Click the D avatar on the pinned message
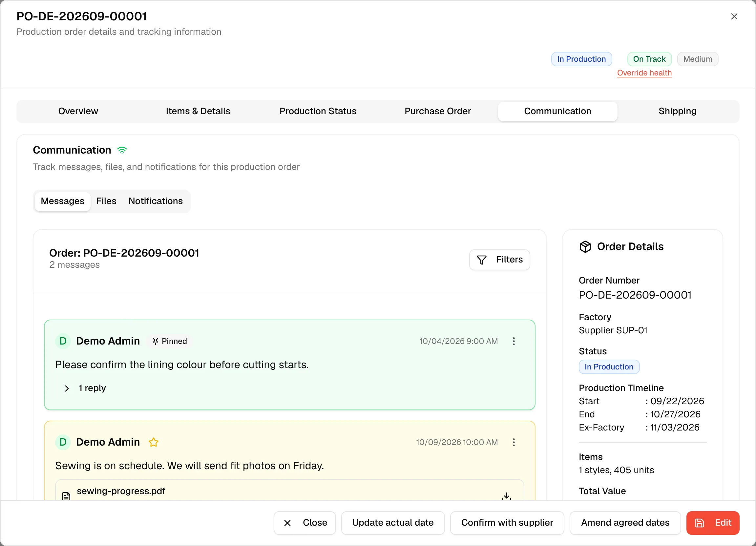Image resolution: width=756 pixels, height=546 pixels. 63,341
